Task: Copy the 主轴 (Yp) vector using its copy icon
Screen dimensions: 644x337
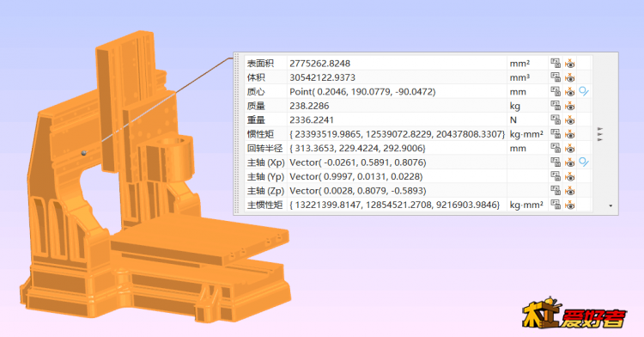Action: (556, 176)
